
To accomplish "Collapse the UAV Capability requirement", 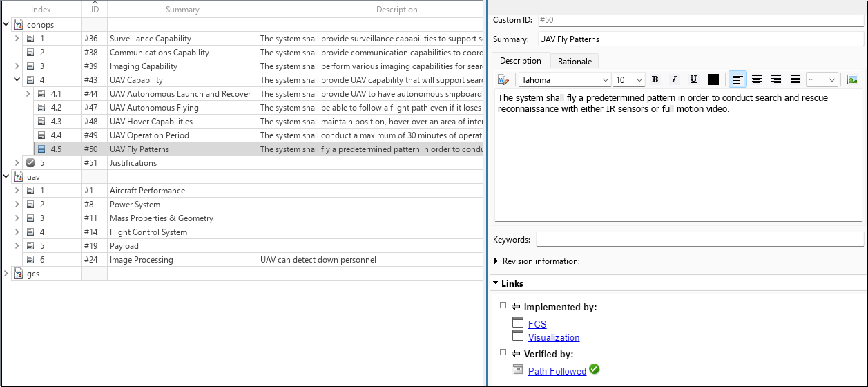I will pyautogui.click(x=17, y=80).
